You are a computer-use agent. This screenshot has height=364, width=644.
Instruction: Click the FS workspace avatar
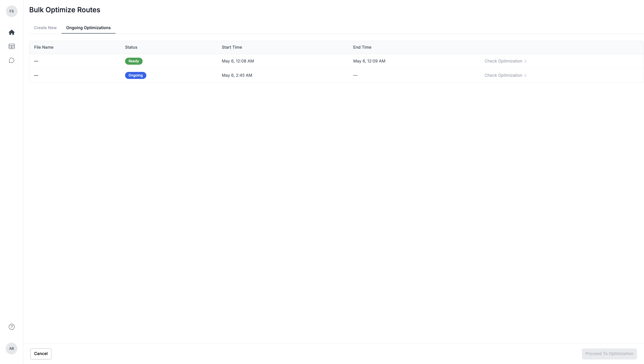11,11
